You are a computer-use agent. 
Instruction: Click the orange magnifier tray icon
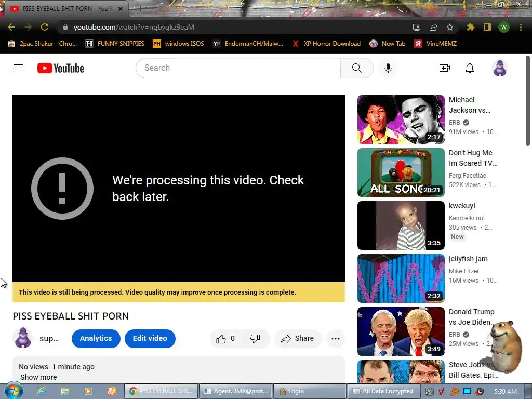pos(454,392)
